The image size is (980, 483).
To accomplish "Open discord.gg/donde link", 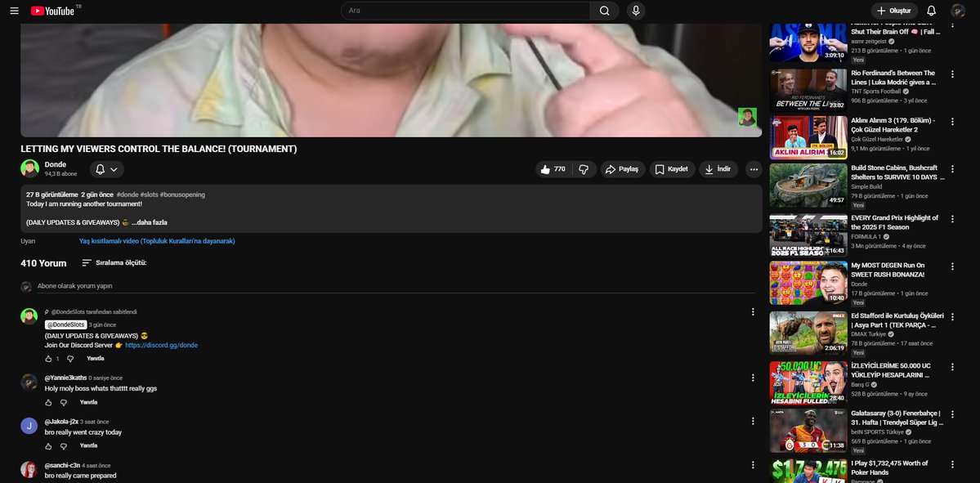I will pos(161,345).
